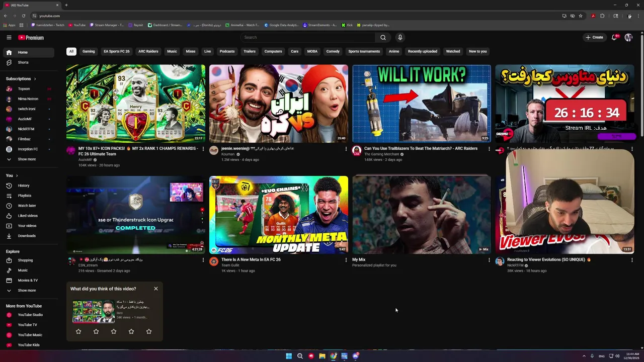The image size is (644, 362).
Task: Open File Explorer from the taskbar
Action: 322,356
